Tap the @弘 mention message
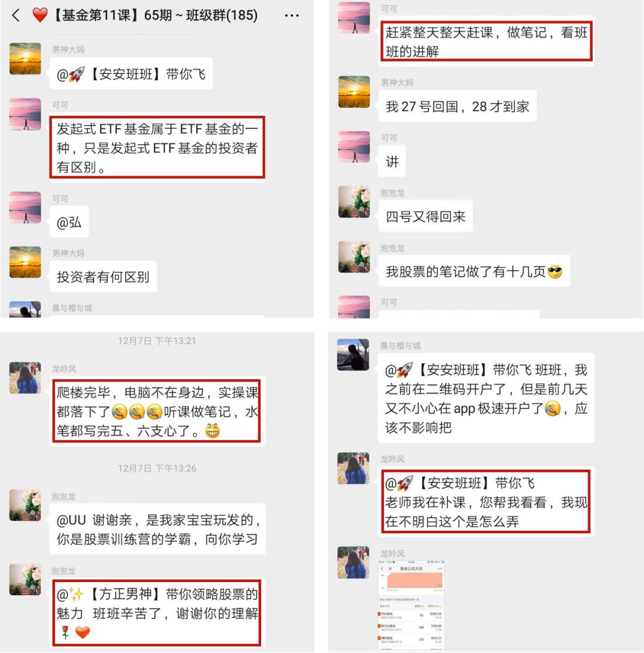The width and height of the screenshot is (644, 653). pos(69,222)
